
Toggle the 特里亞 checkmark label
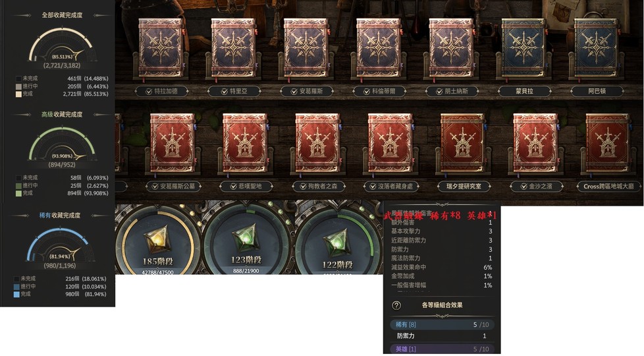point(234,91)
